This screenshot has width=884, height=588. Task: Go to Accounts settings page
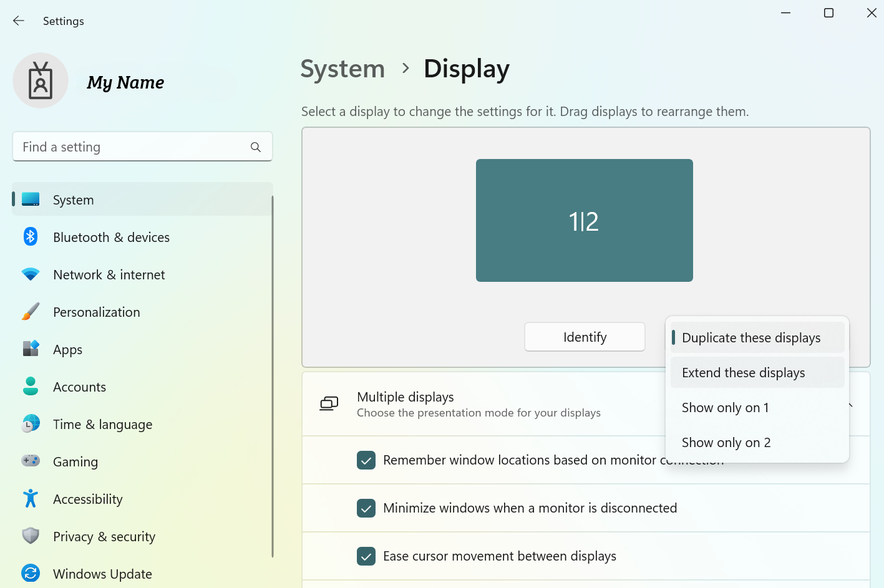pyautogui.click(x=79, y=387)
